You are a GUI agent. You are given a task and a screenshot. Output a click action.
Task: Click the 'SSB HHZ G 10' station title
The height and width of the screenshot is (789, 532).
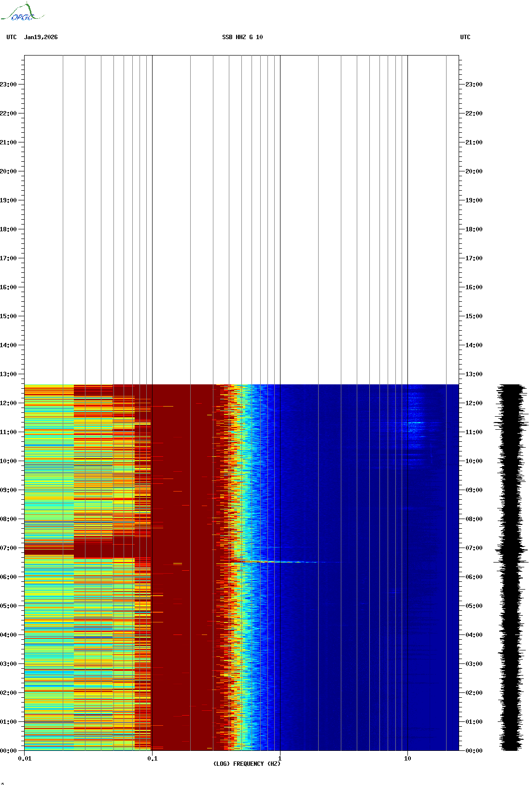[242, 37]
